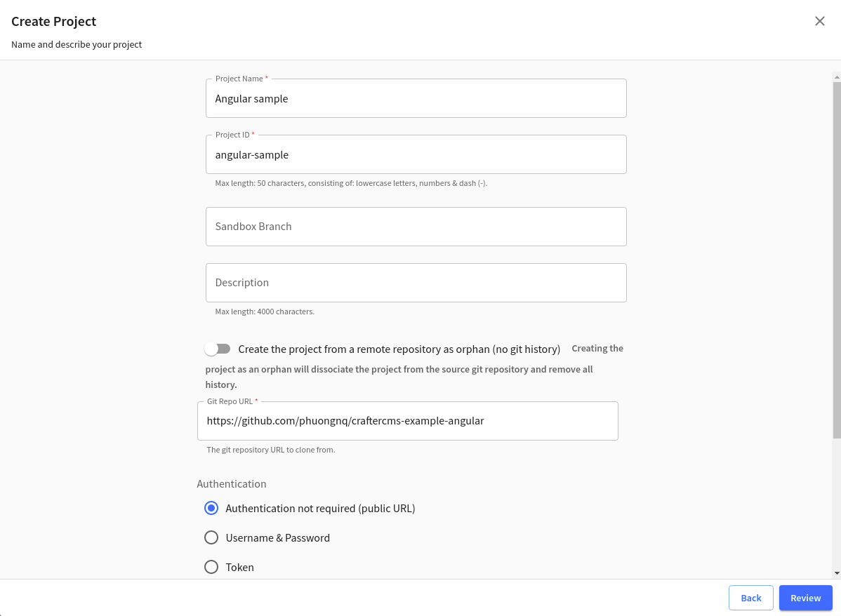The height and width of the screenshot is (616, 841).
Task: Click the vertical scrollbar thumb
Action: click(836, 260)
